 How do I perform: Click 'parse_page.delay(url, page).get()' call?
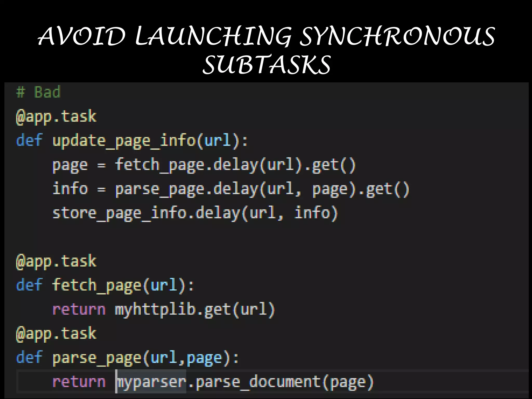[x=262, y=189]
